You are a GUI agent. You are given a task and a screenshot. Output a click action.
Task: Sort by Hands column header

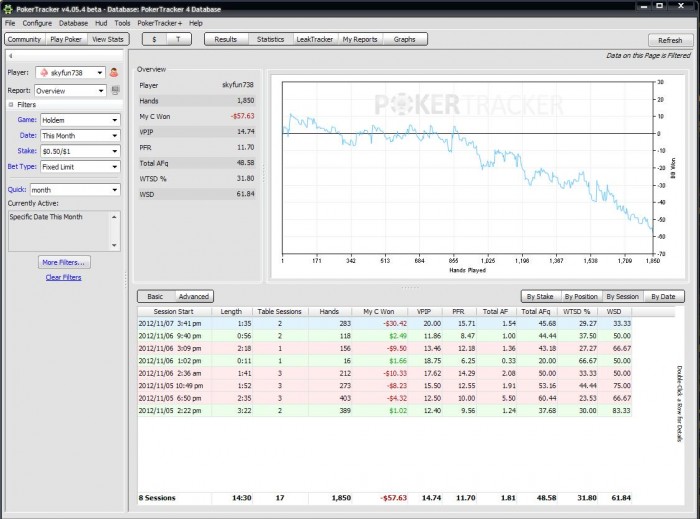click(329, 311)
